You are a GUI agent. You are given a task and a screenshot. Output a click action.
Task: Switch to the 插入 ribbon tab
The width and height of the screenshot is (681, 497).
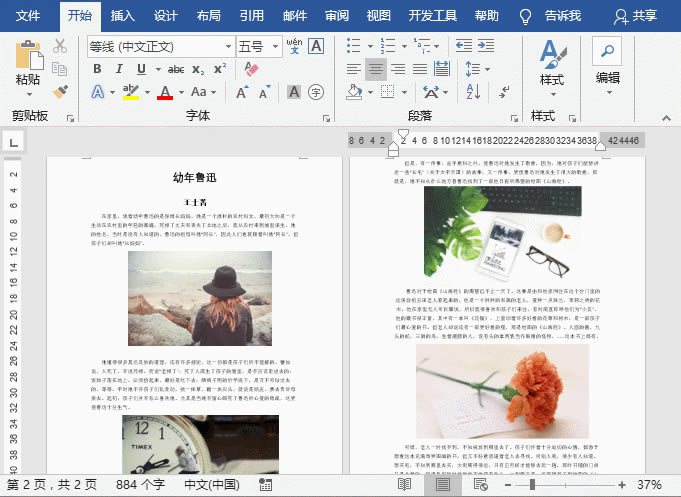(x=123, y=15)
